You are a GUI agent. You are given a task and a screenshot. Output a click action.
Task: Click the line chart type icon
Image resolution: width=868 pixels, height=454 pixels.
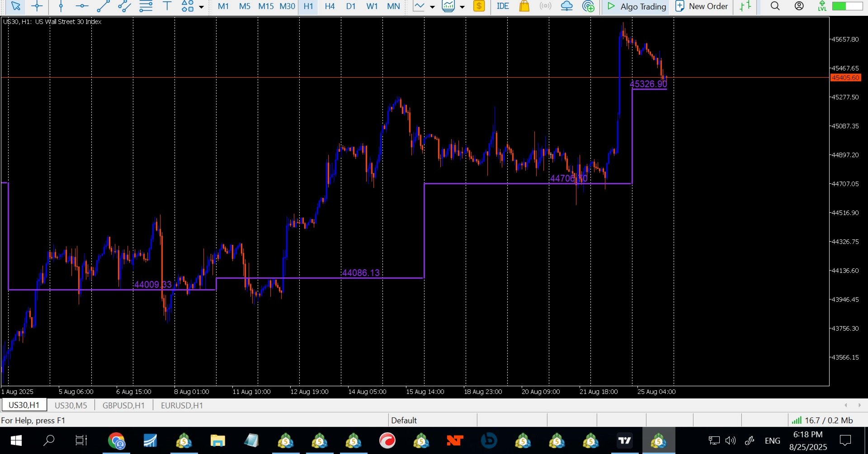pos(419,6)
